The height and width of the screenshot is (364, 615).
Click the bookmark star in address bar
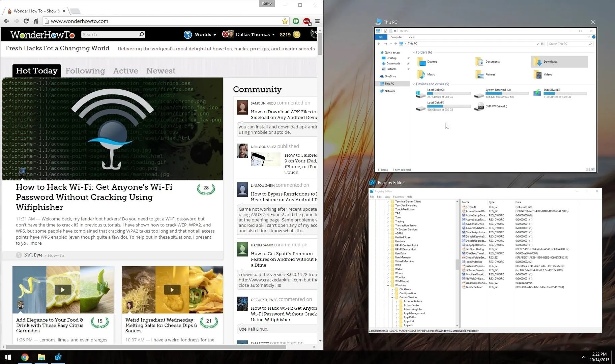(285, 21)
